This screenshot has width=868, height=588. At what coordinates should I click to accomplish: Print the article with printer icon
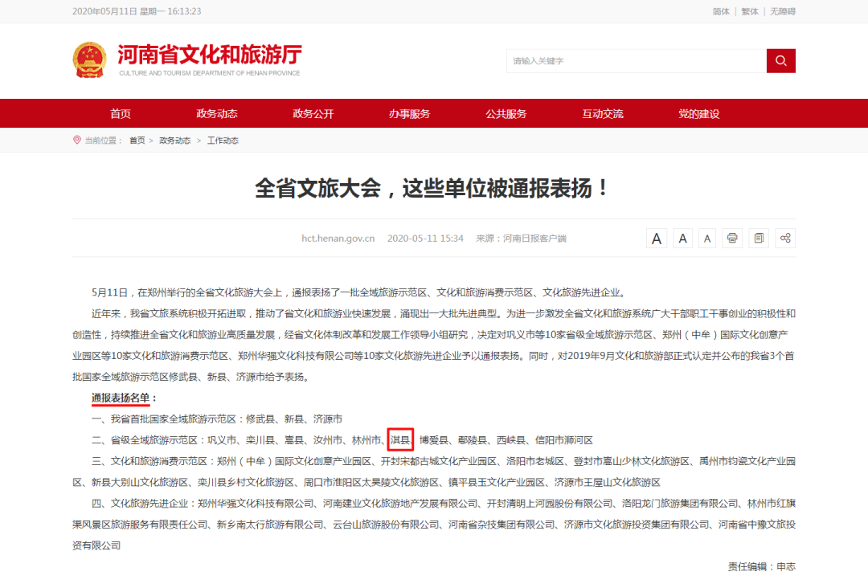(x=732, y=239)
